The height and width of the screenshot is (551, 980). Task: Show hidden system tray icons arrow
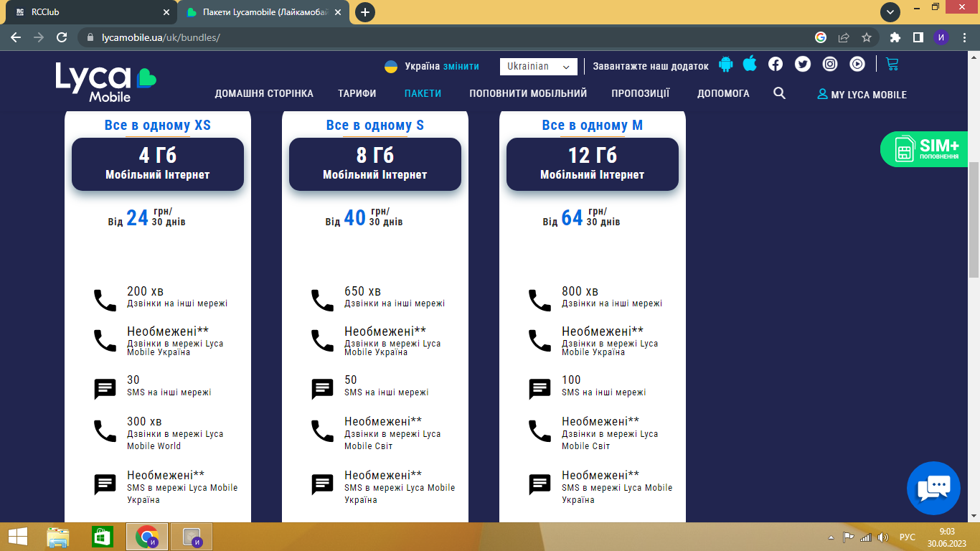831,537
